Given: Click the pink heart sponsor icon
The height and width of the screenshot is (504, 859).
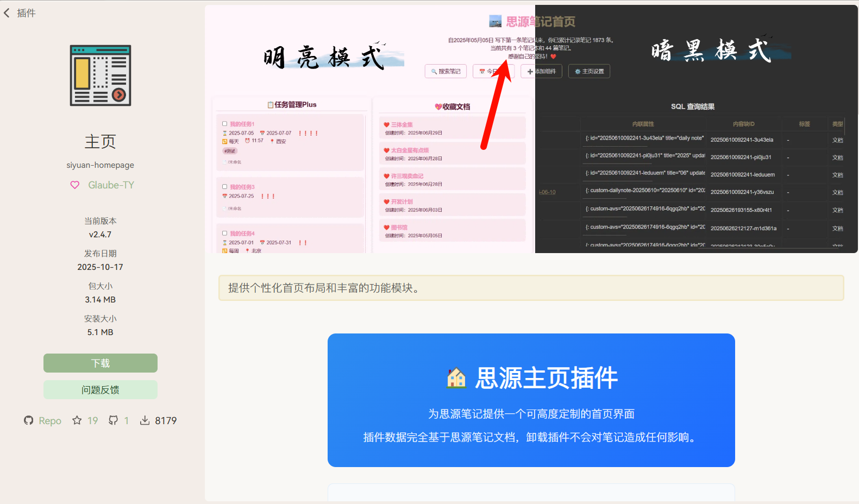Looking at the screenshot, I should pos(75,185).
